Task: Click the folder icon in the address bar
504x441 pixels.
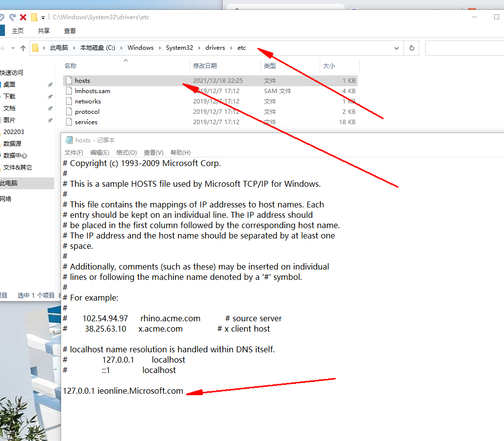Action: pyautogui.click(x=35, y=48)
